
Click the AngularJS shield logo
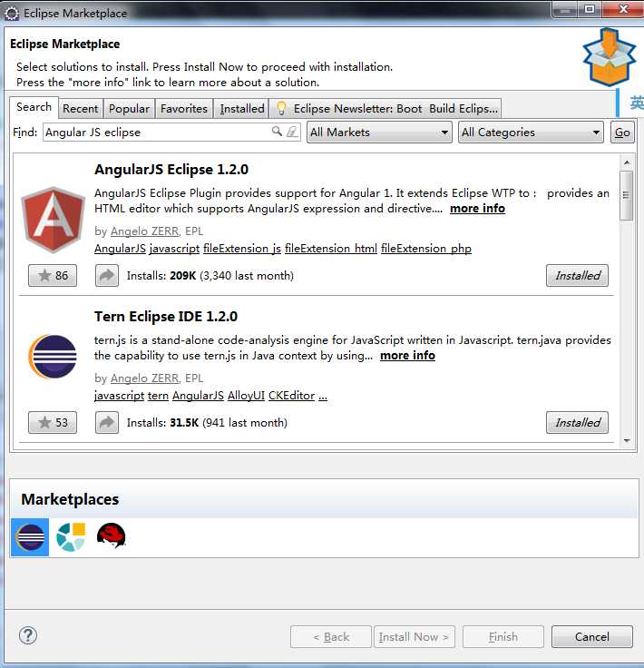pos(53,220)
